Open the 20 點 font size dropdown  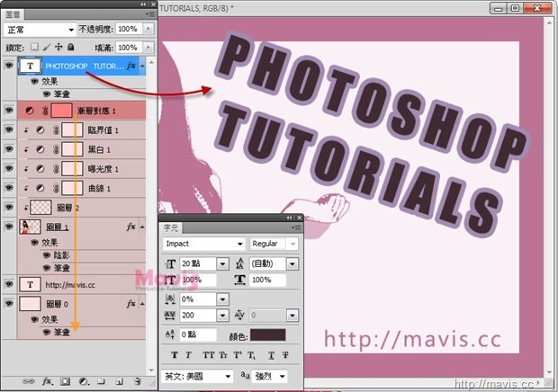point(223,263)
